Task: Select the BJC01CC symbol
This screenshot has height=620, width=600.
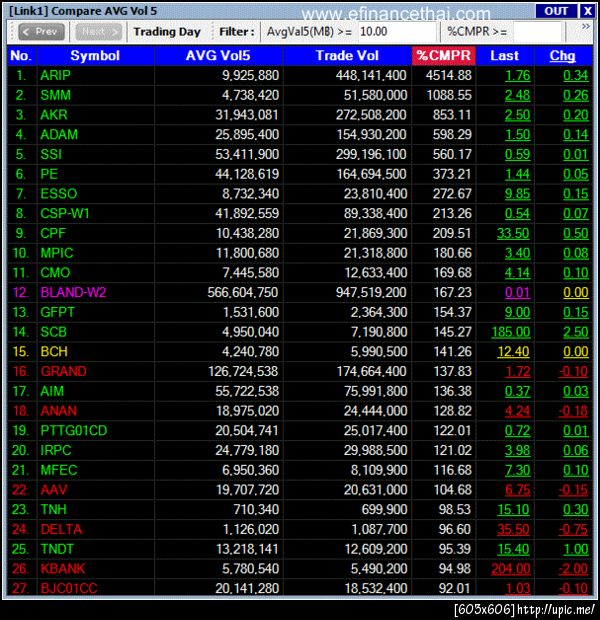Action: 69,588
